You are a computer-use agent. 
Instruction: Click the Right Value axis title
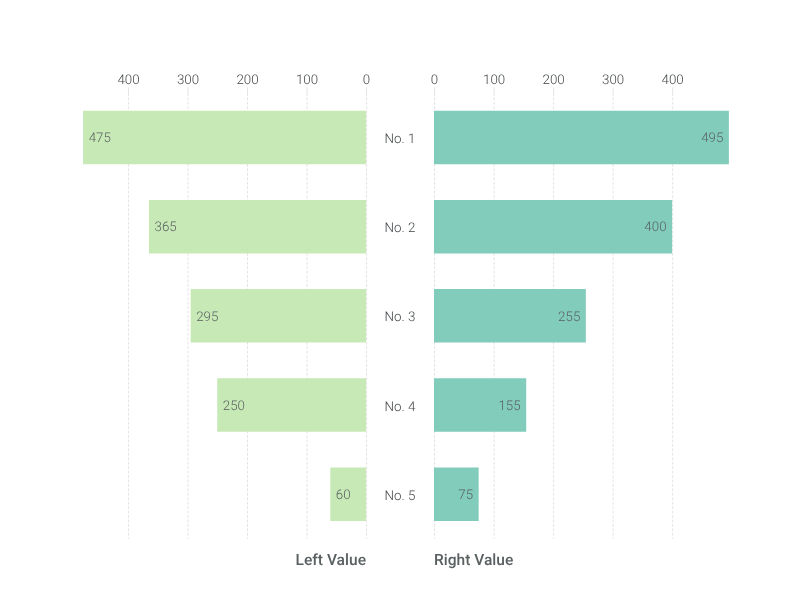coord(473,560)
